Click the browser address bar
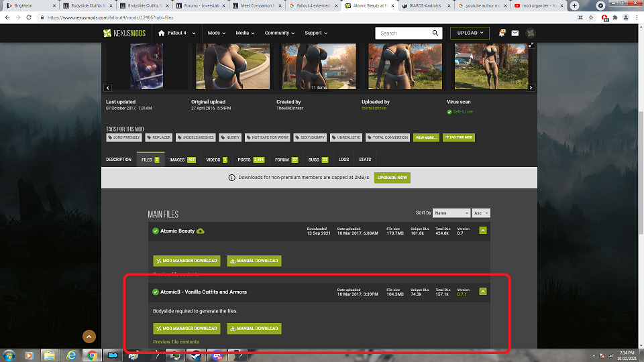The image size is (644, 362). [x=304, y=17]
